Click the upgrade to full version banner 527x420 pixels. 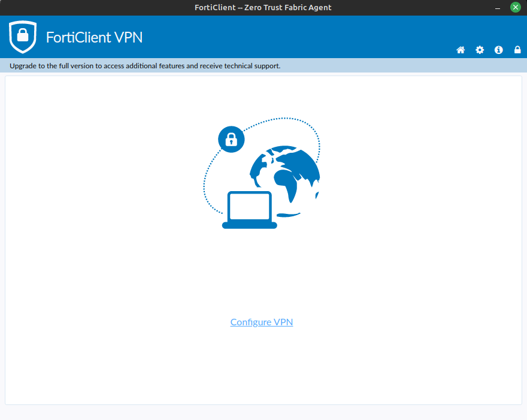[263, 65]
